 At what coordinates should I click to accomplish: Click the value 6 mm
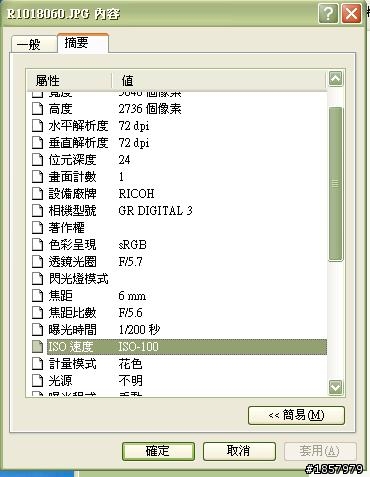point(132,296)
